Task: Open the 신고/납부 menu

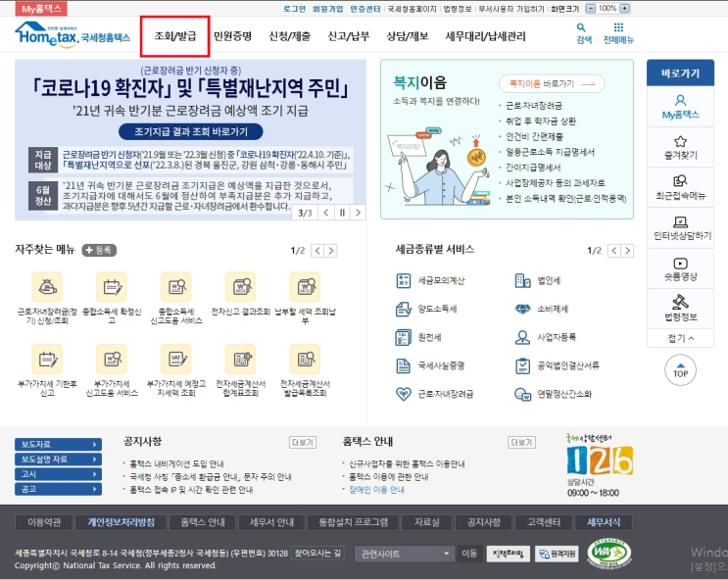Action: click(x=348, y=36)
